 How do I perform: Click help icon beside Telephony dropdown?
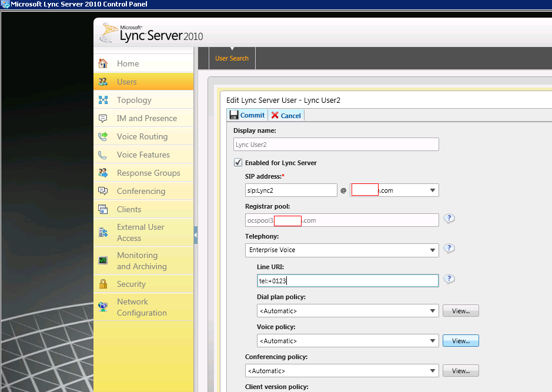pos(449,249)
